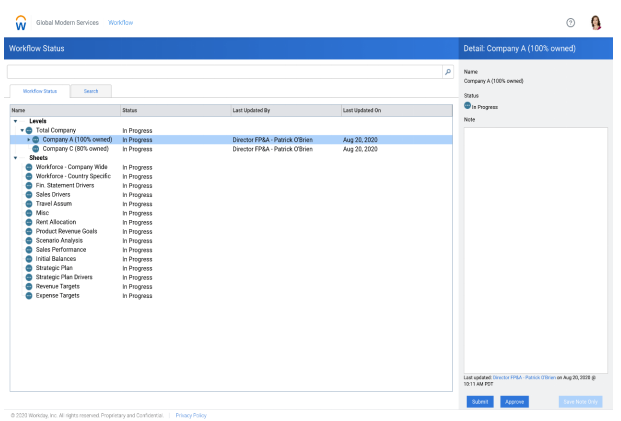621x421 pixels.
Task: Select the Revenue Targets sheet
Action: [57, 286]
